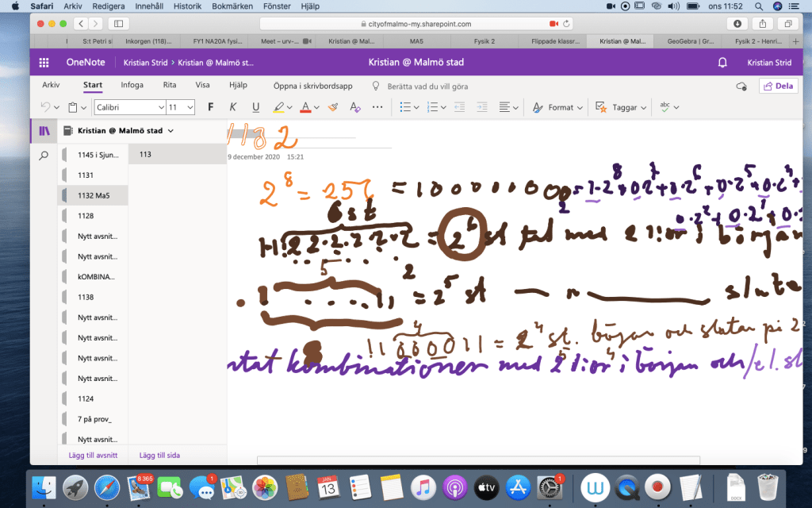
Task: Click the format painter brush icon
Action: [x=333, y=107]
